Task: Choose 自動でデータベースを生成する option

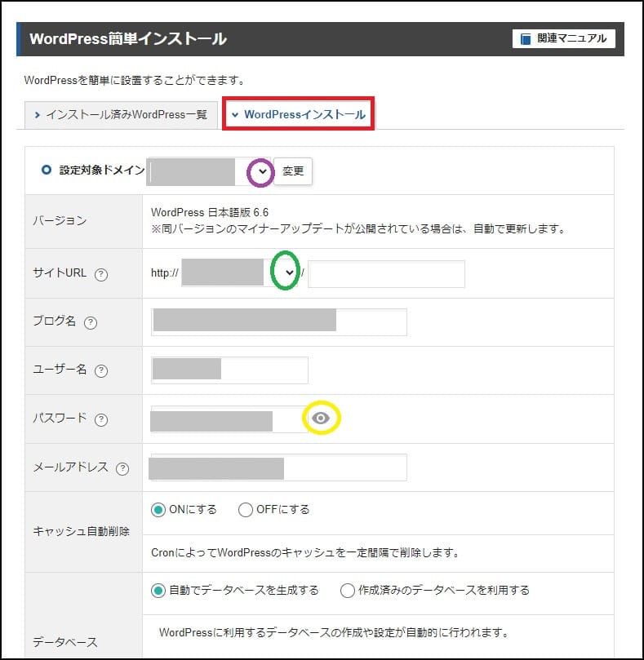Action: click(158, 590)
